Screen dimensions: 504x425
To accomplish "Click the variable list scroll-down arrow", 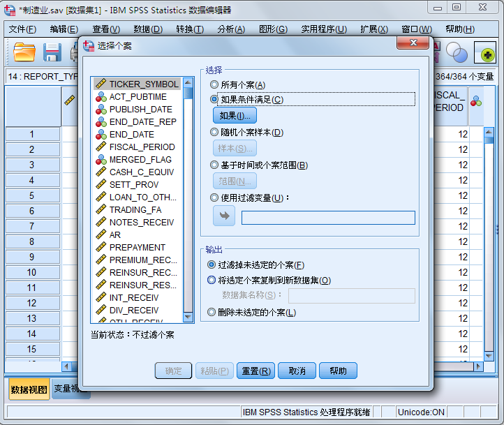I will [x=188, y=317].
